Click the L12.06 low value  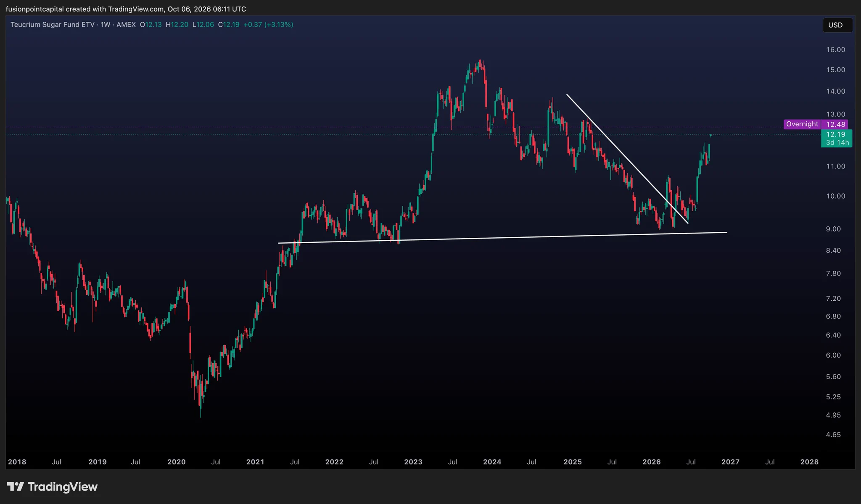point(203,25)
